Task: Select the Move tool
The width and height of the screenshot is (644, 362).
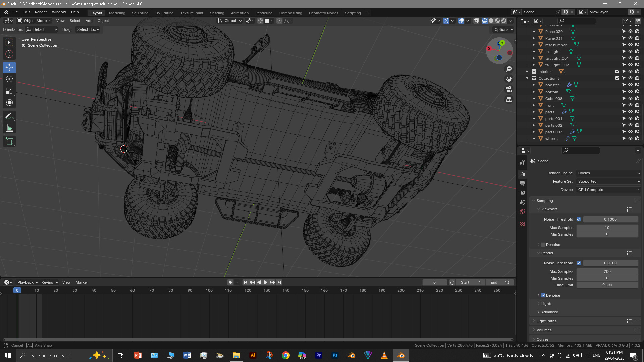Action: coord(9,67)
